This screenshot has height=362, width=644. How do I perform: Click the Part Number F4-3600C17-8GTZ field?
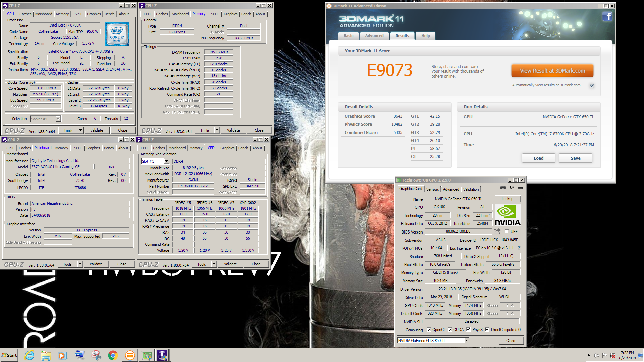tap(193, 186)
